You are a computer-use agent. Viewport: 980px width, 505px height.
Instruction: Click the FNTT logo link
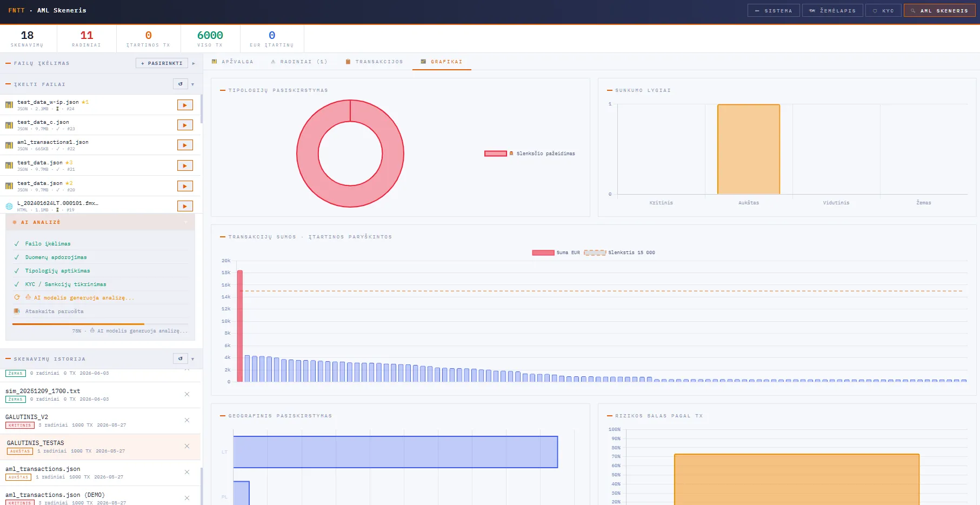16,10
